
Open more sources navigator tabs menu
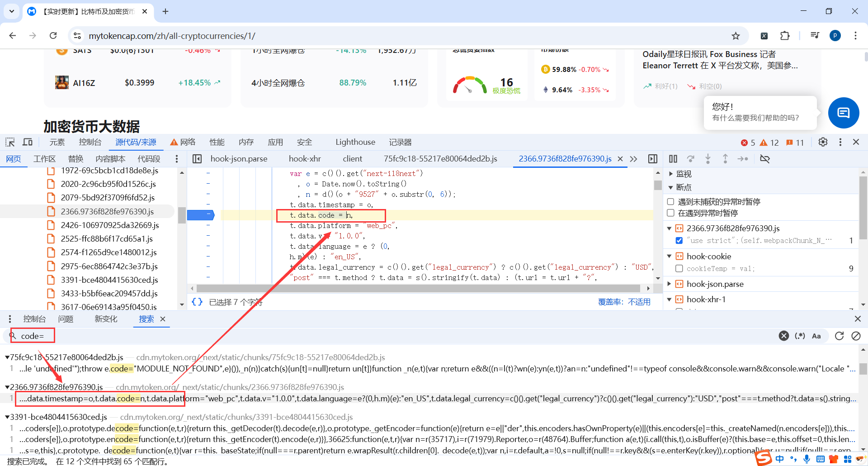coord(177,159)
